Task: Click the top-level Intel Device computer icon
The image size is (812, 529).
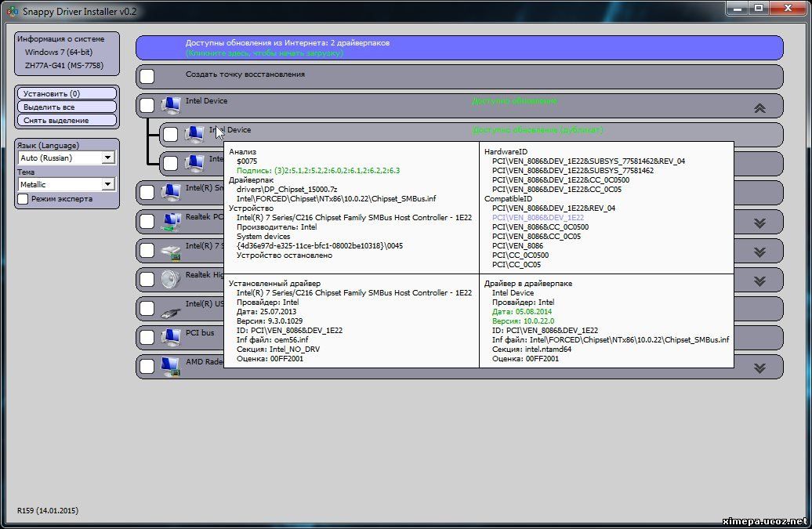Action: (x=170, y=106)
